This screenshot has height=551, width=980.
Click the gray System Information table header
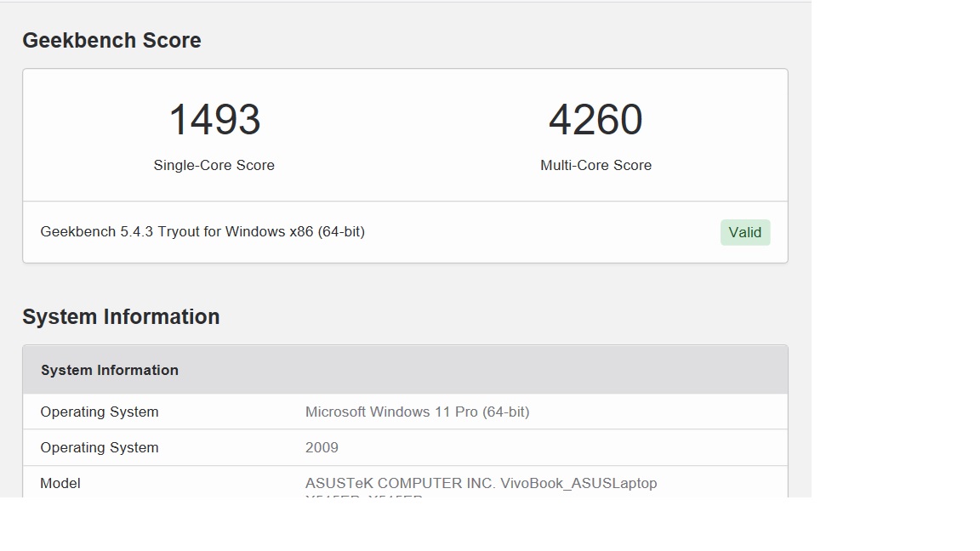[x=110, y=370]
